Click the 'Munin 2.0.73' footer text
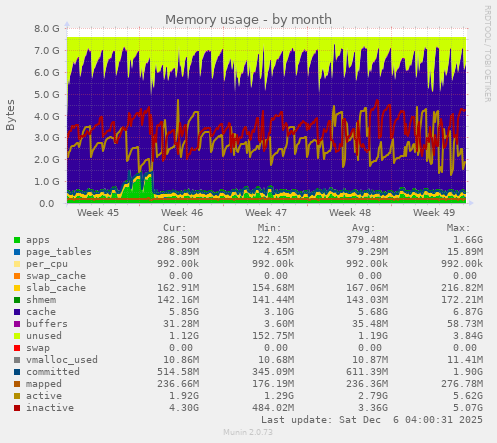Screen dimensions: 497x443 point(248,432)
